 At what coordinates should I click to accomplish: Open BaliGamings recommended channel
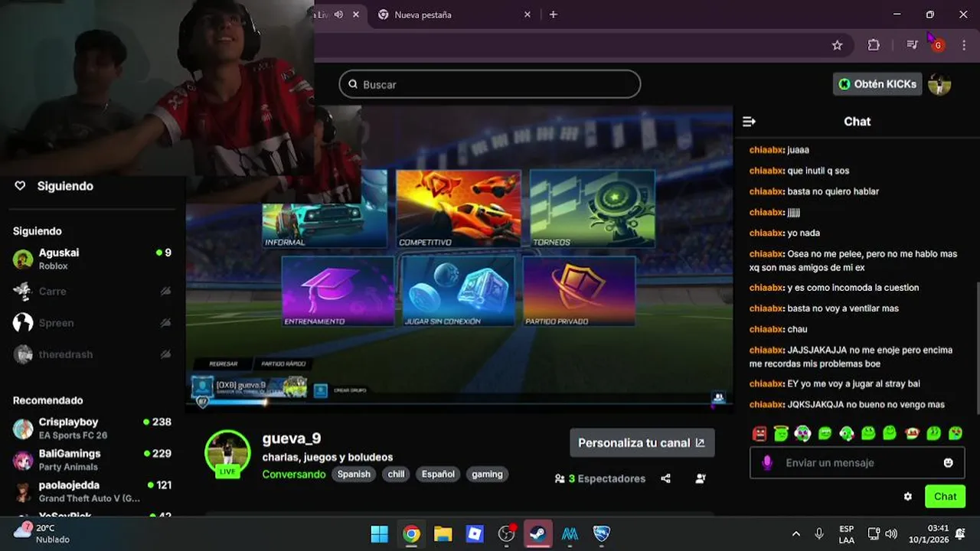click(92, 459)
